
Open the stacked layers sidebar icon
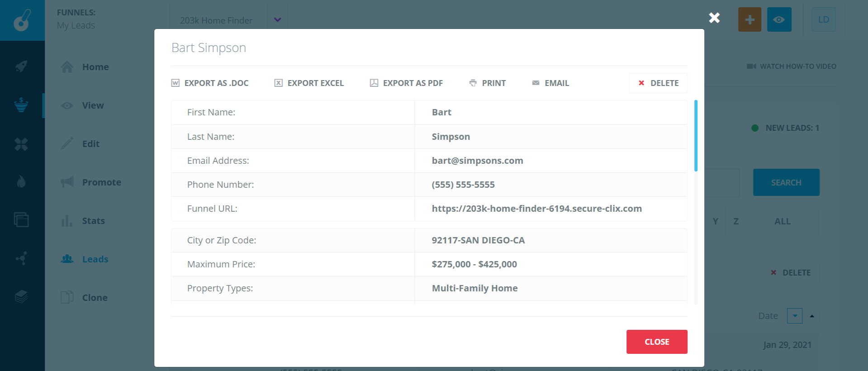pyautogui.click(x=21, y=297)
